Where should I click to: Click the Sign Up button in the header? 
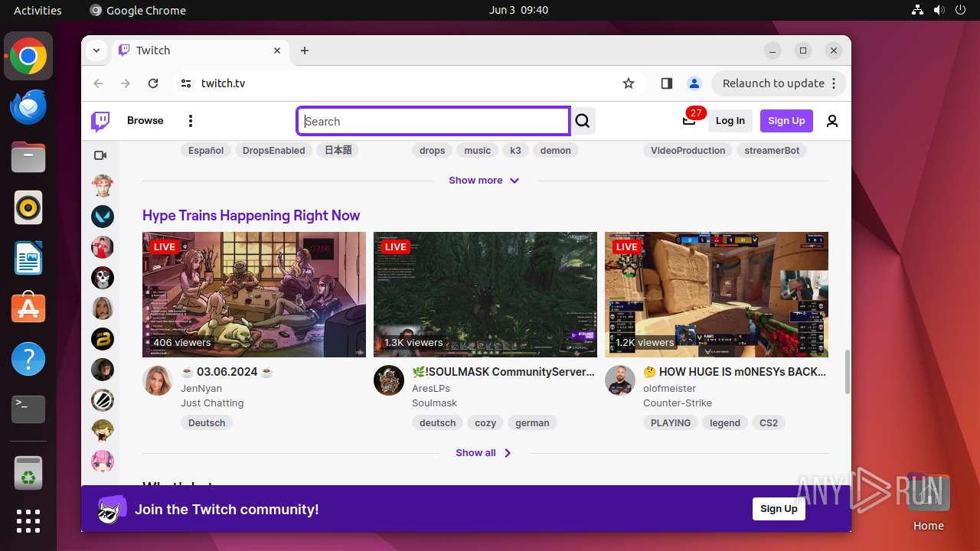786,121
